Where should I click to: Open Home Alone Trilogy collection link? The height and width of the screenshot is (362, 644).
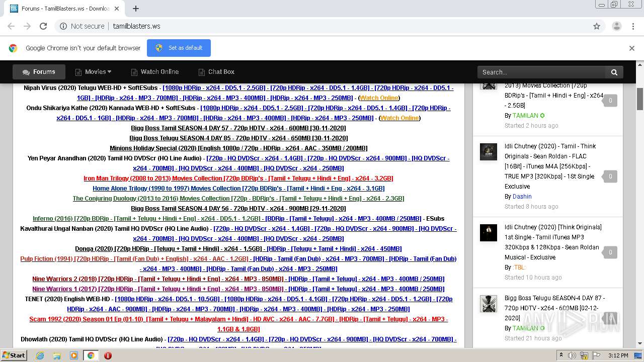(x=238, y=189)
